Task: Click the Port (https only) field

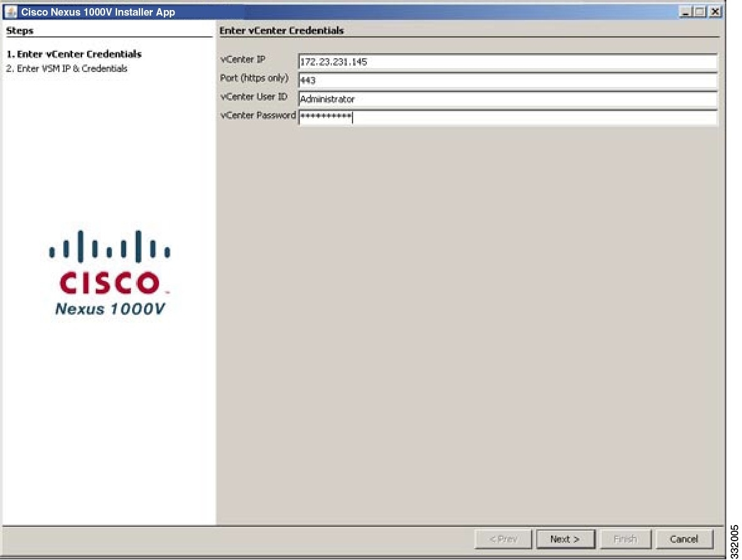Action: [438, 81]
